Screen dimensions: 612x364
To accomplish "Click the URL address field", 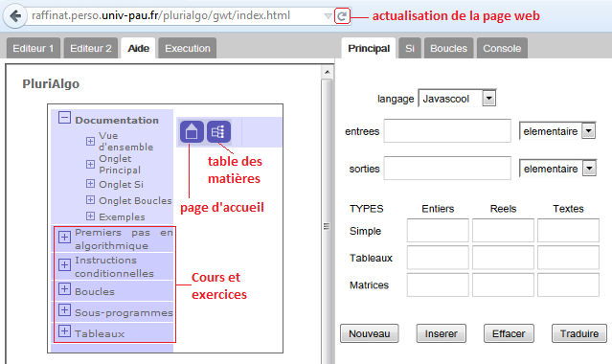I will [175, 15].
